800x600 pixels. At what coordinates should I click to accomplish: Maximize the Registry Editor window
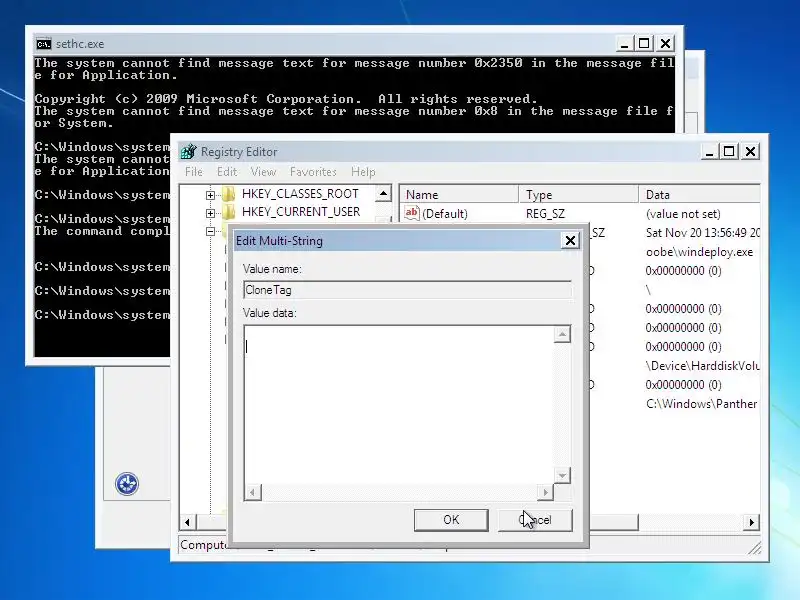coord(729,152)
